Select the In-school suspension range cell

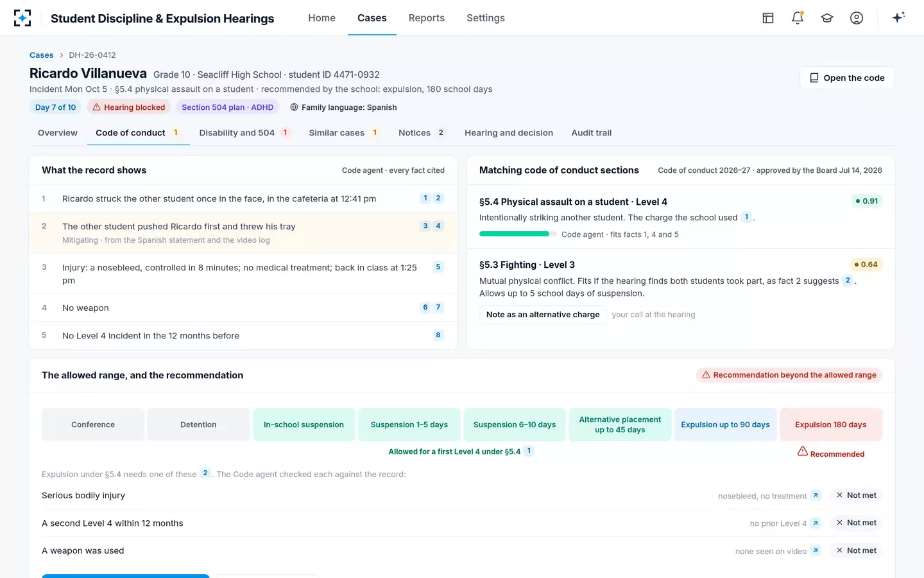click(304, 425)
